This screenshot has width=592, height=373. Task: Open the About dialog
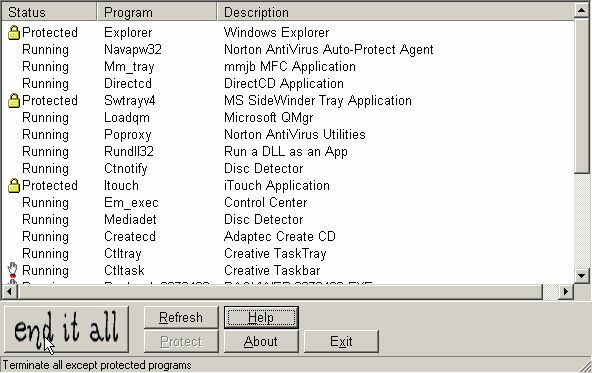click(x=261, y=341)
